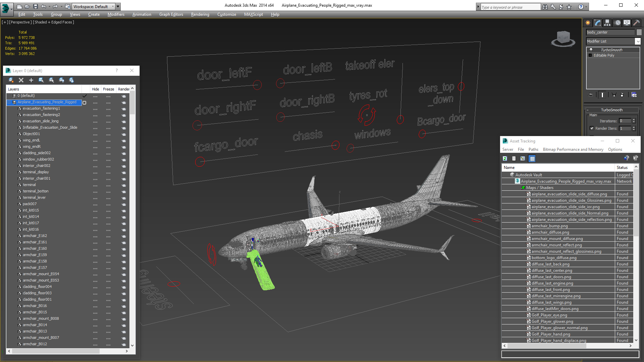The width and height of the screenshot is (644, 362).
Task: Click Status Log icon in Asset Tracking
Action: (x=514, y=159)
